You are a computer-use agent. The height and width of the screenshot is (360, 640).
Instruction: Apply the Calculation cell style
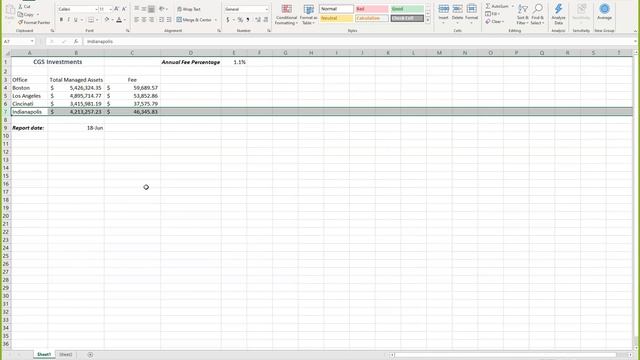point(371,18)
